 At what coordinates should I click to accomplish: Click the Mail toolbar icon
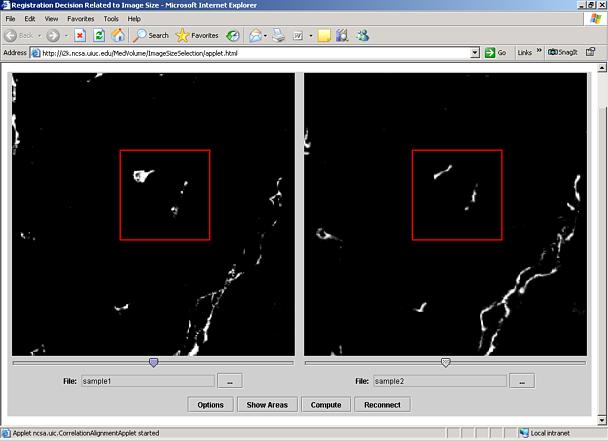(x=256, y=35)
